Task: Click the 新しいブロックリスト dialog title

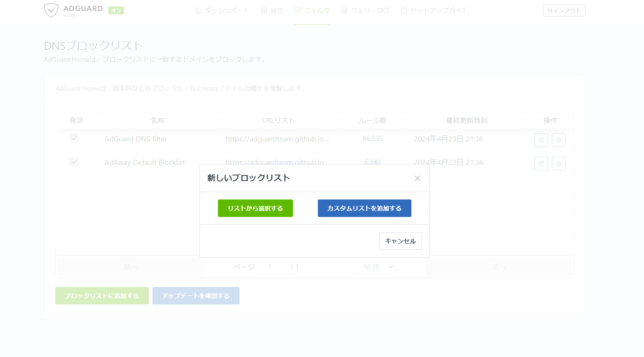Action: [x=248, y=178]
